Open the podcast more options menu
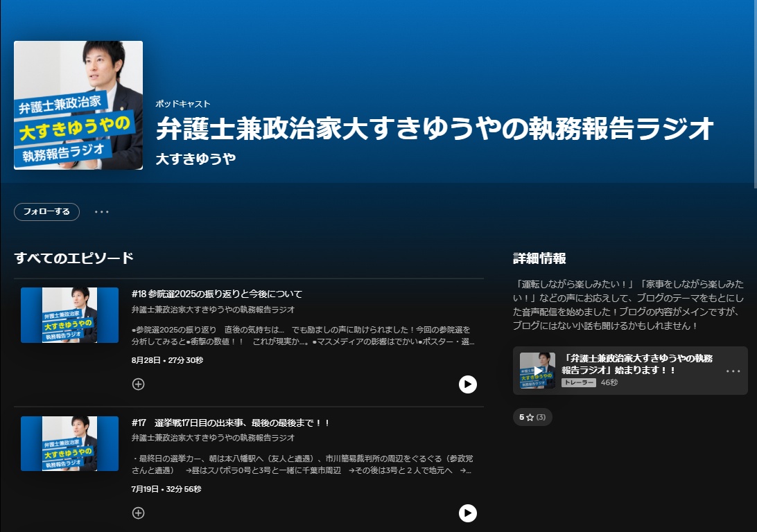 pyautogui.click(x=102, y=212)
